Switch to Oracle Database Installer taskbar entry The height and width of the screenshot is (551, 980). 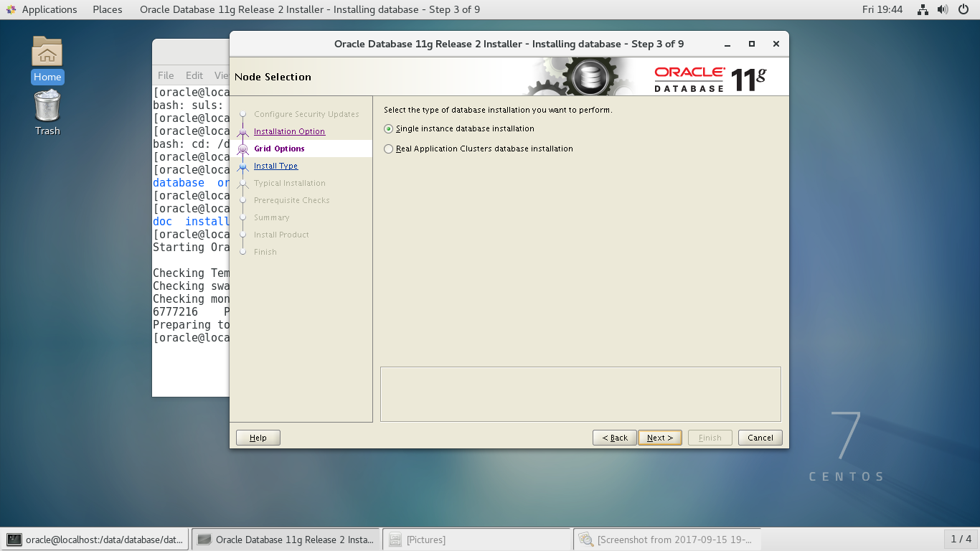point(286,540)
